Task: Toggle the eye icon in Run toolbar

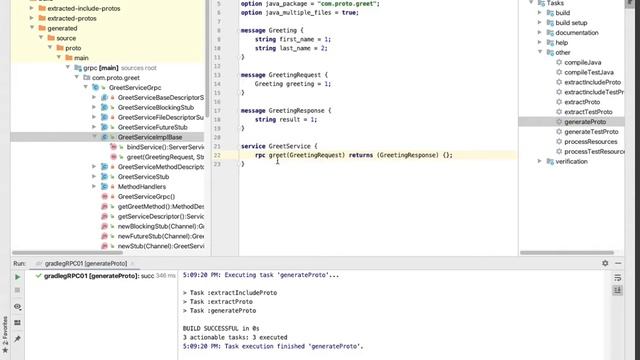Action: pos(18,307)
